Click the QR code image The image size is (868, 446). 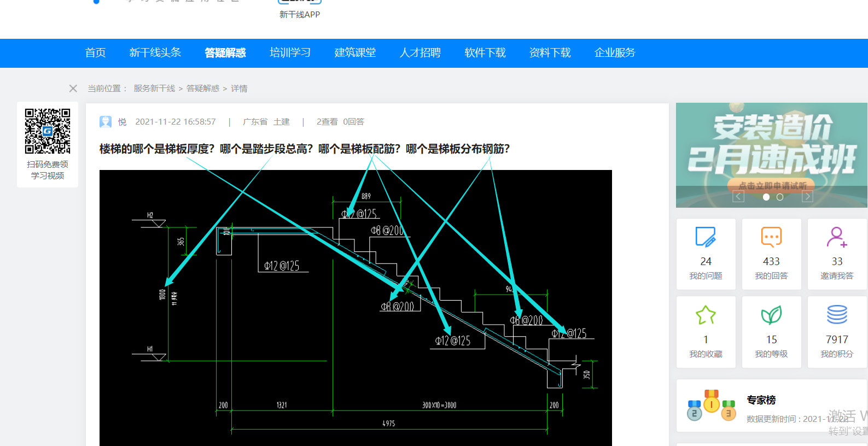point(48,131)
